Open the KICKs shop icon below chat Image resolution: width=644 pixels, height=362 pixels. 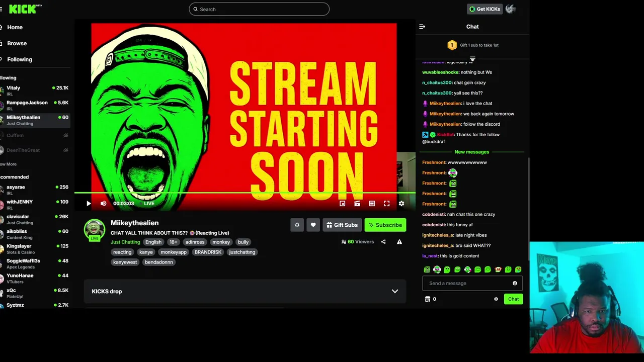pos(428,299)
